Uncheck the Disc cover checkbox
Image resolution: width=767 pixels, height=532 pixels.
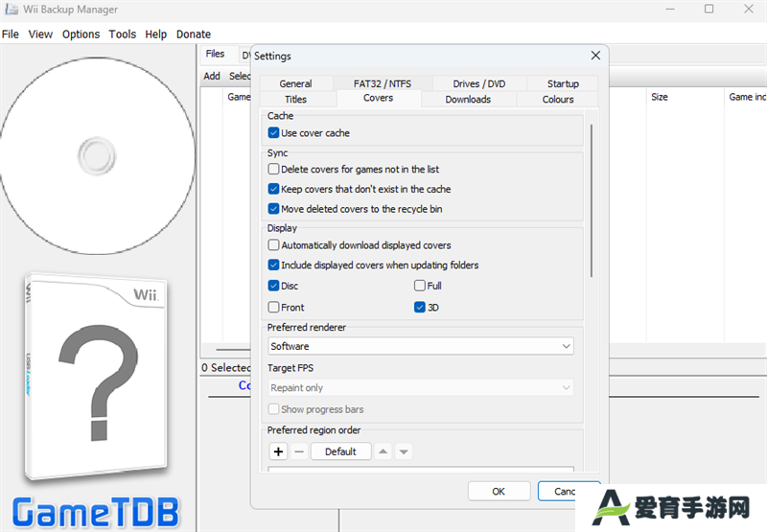click(273, 286)
